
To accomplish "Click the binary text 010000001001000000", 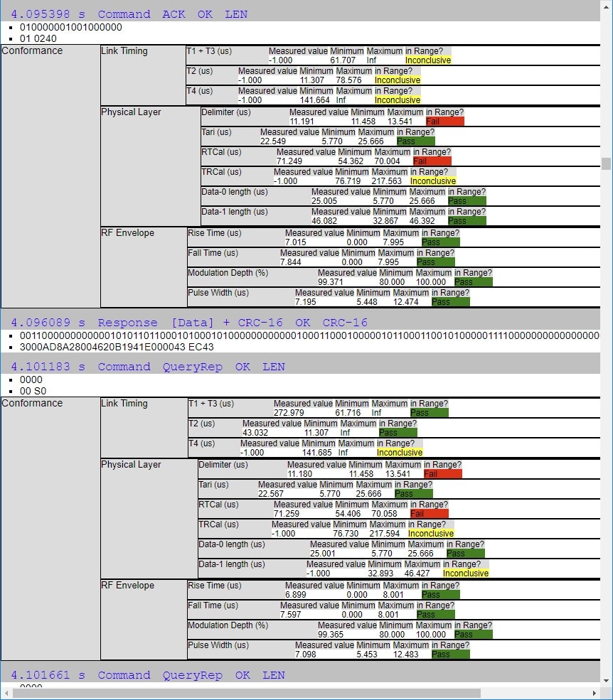I will [x=70, y=27].
